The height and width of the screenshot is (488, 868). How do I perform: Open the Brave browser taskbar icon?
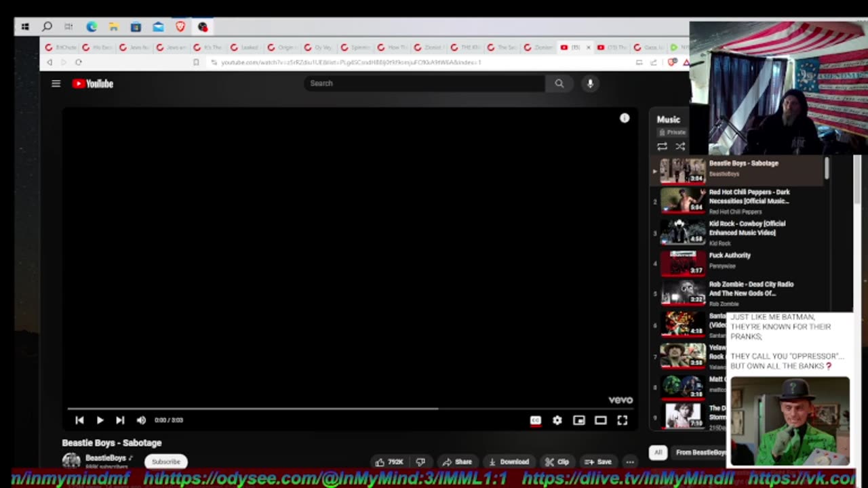(180, 27)
